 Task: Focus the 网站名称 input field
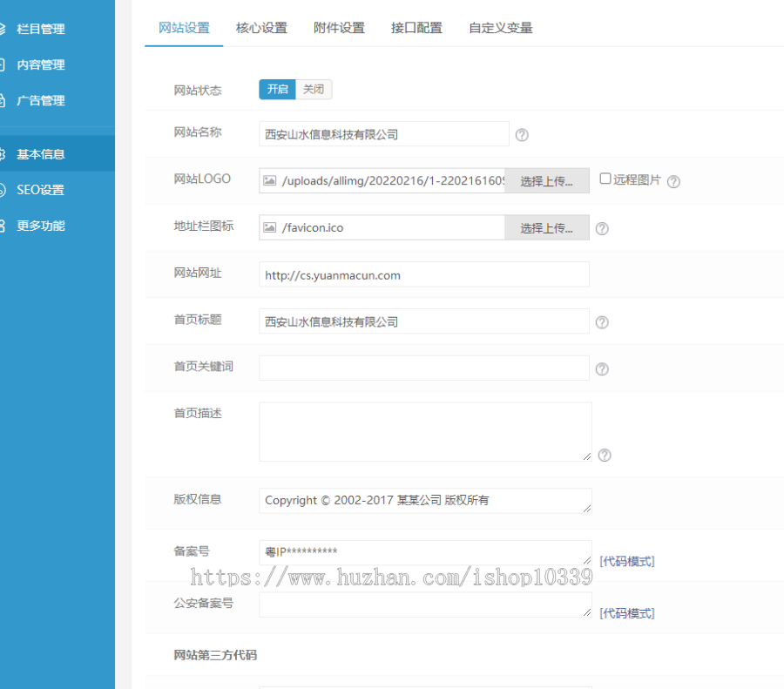pyautogui.click(x=384, y=134)
